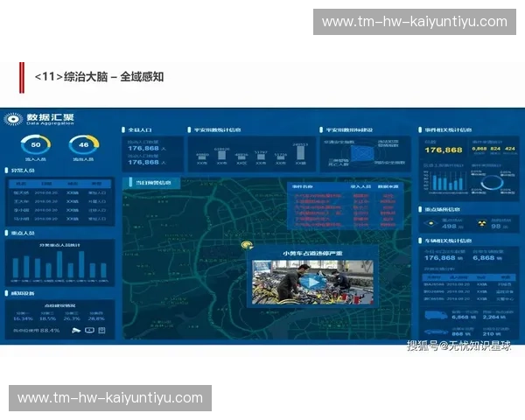
Task: Click the 重点场所信息 header
Action: (442, 210)
